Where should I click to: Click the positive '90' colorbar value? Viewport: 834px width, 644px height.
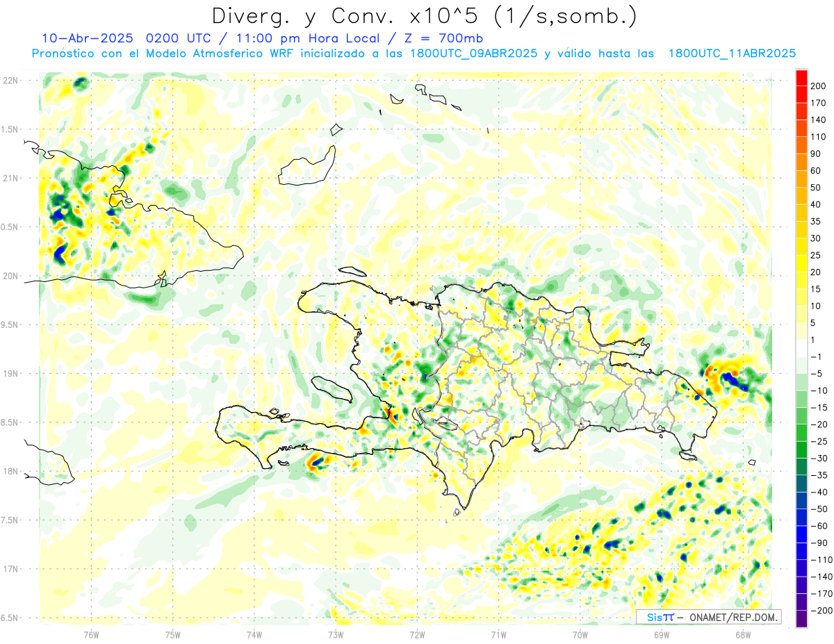(816, 154)
